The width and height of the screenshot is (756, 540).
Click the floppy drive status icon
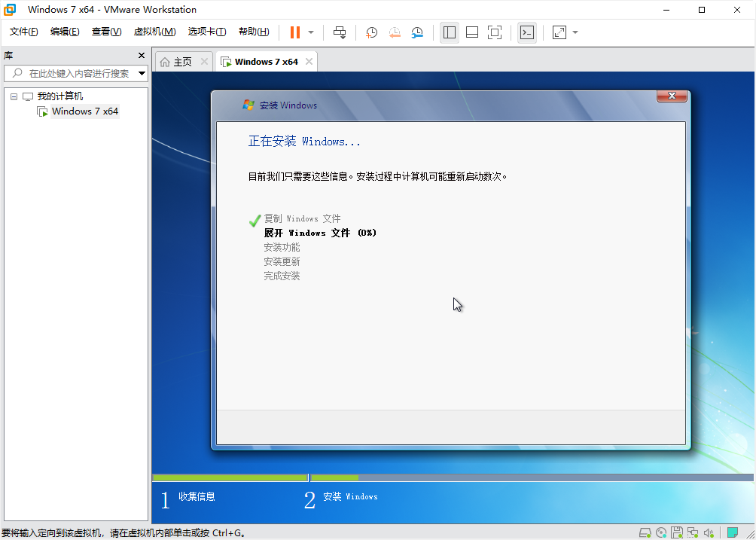coord(677,532)
